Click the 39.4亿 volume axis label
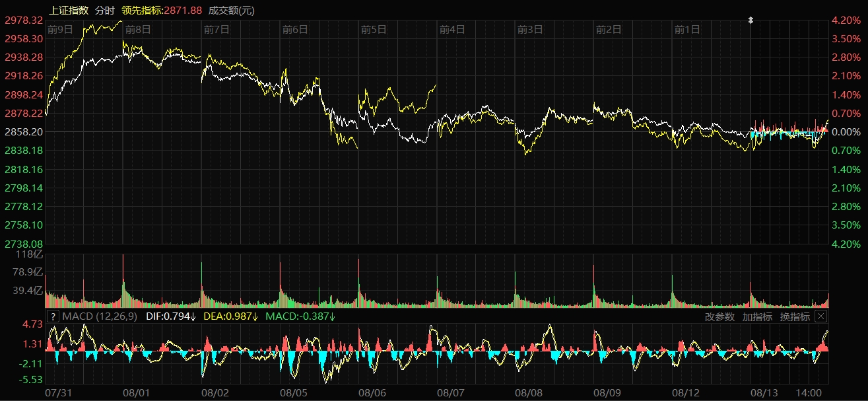The width and height of the screenshot is (868, 401). point(27,291)
